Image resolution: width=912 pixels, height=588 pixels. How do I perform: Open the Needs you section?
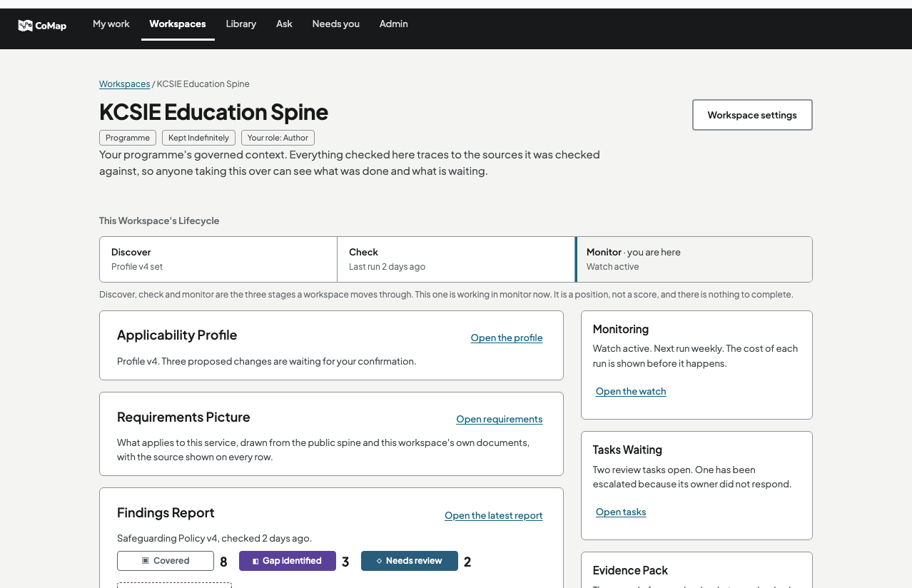point(336,24)
